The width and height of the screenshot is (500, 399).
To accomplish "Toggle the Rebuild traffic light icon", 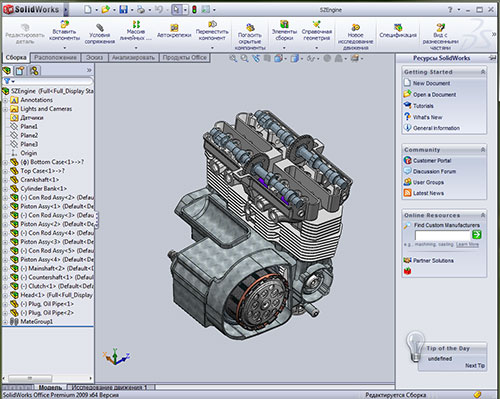I will (194, 10).
